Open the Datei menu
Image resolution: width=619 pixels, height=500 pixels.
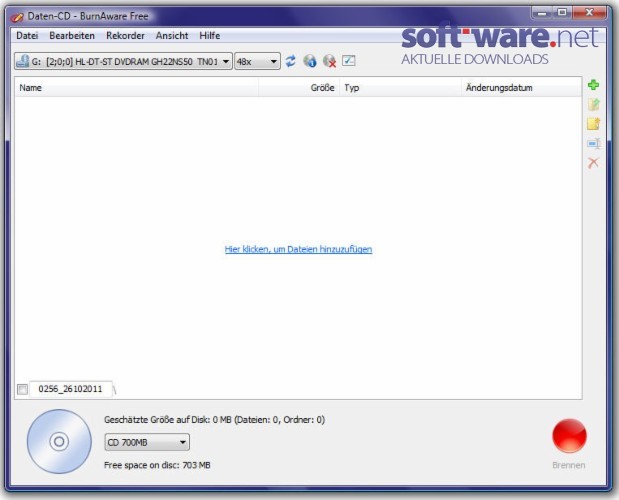click(27, 36)
